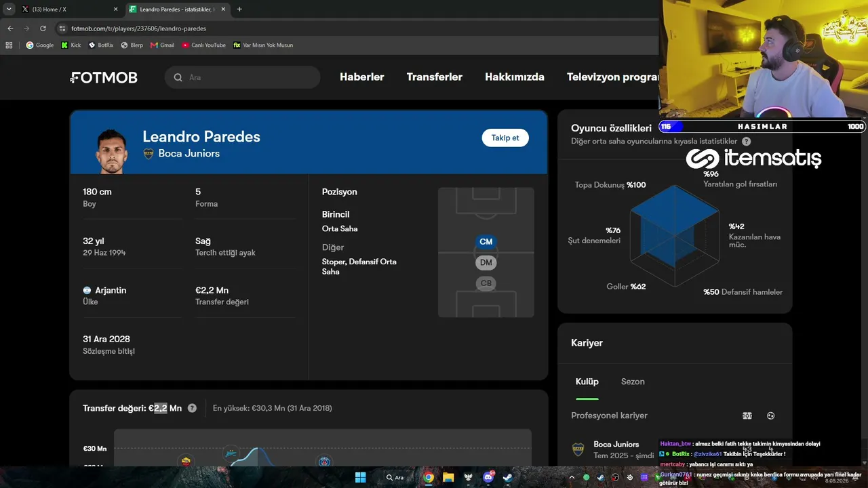
Task: Open the tab search dropdown
Action: pyautogui.click(x=9, y=9)
